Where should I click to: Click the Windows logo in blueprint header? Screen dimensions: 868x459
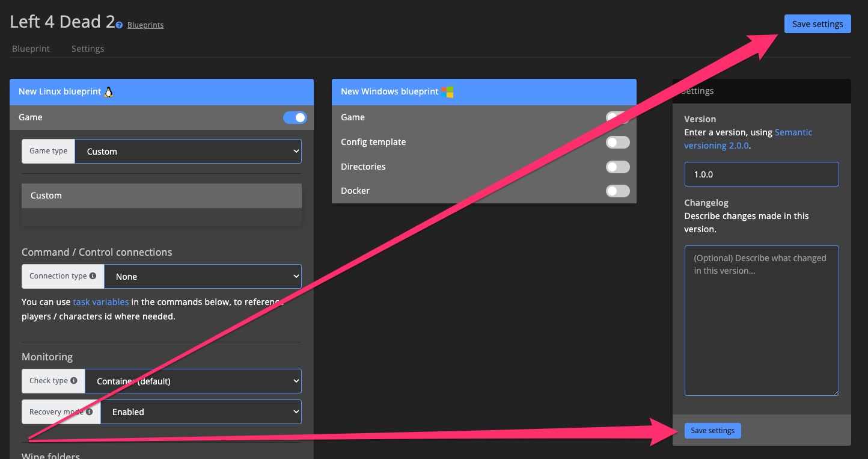coord(447,92)
